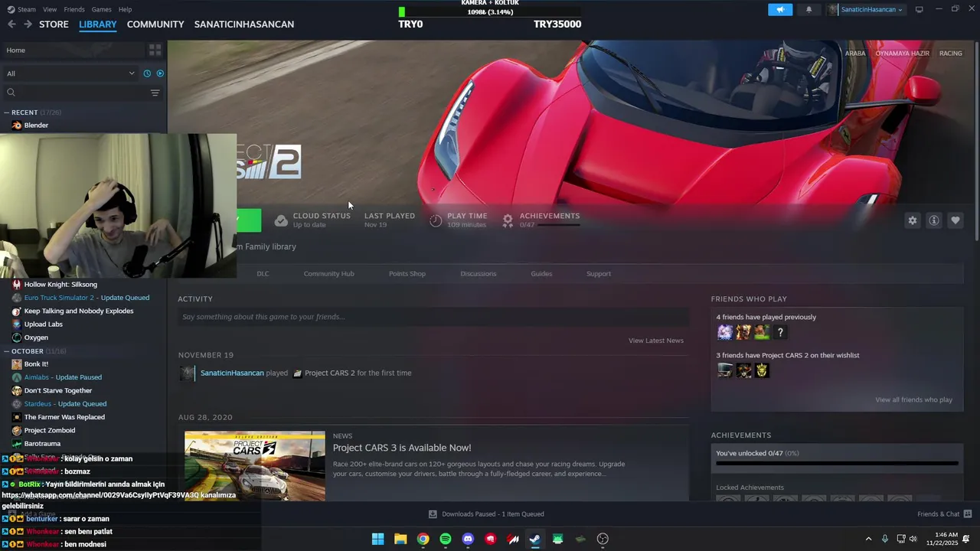980x551 pixels.
Task: Open the Friends menu
Action: click(74, 9)
